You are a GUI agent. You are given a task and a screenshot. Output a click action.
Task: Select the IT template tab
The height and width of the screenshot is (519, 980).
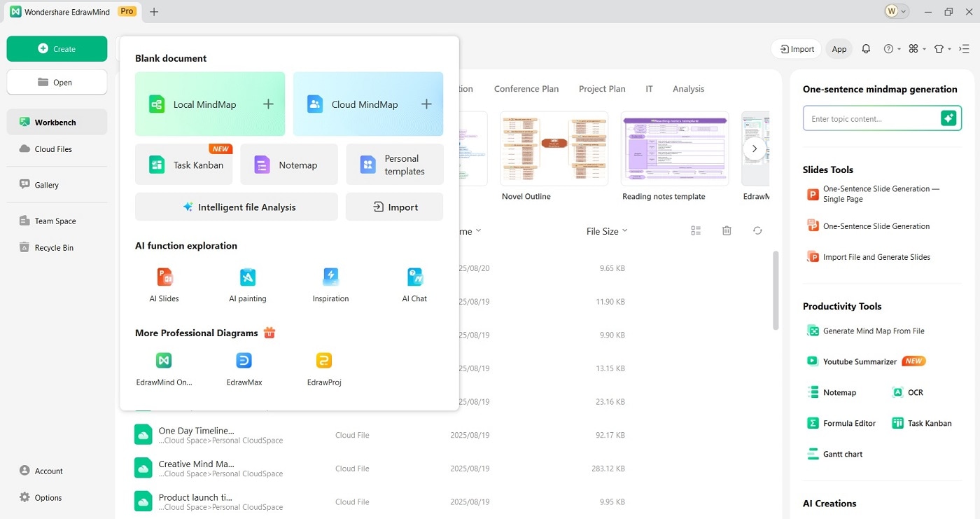coord(649,89)
